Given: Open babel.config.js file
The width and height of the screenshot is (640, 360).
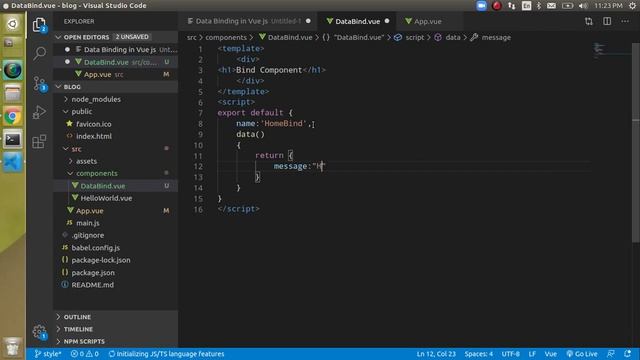Looking at the screenshot, I should point(96,248).
